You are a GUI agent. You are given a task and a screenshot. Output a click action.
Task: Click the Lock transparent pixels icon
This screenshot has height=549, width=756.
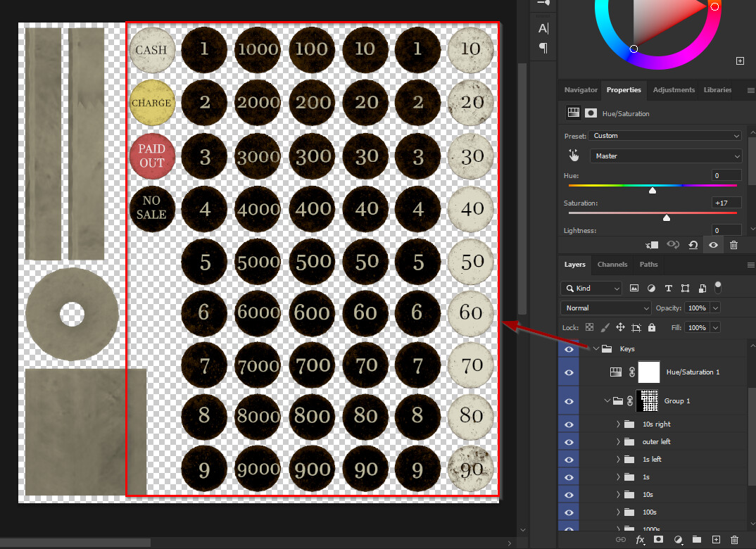[x=589, y=327]
